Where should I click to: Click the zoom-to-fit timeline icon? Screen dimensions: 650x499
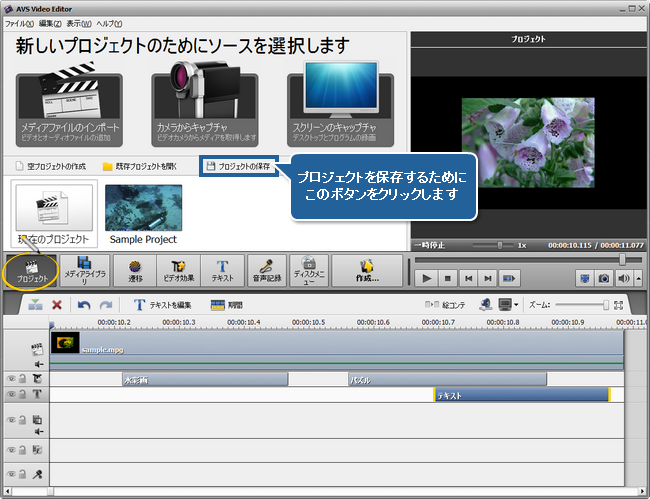[619, 304]
